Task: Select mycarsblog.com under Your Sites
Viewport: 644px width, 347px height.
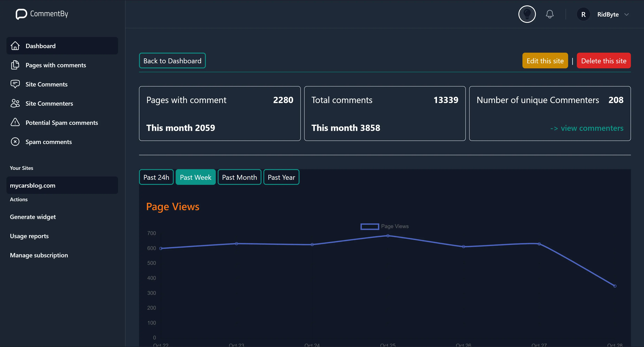Action: coord(32,185)
